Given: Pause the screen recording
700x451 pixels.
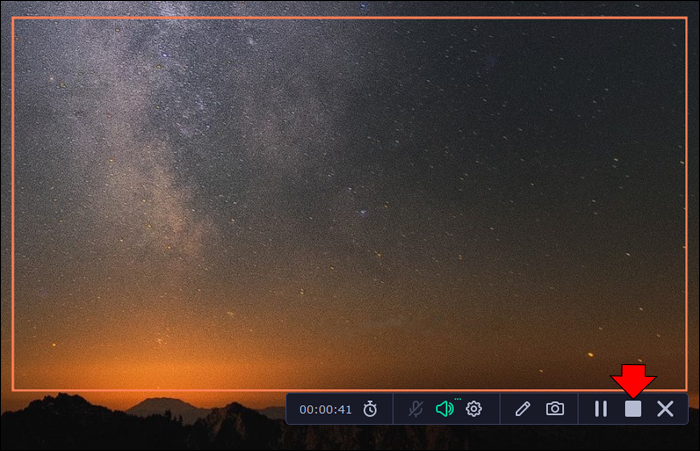Looking at the screenshot, I should click(x=601, y=409).
